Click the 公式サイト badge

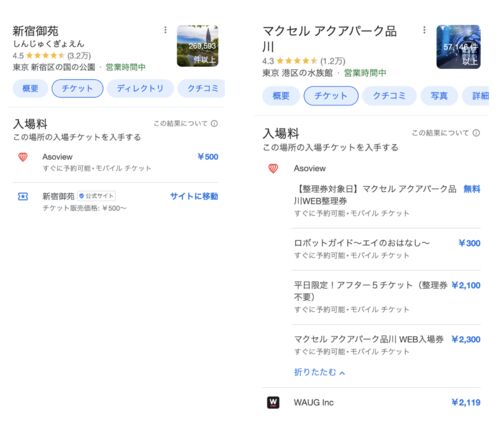[x=97, y=196]
